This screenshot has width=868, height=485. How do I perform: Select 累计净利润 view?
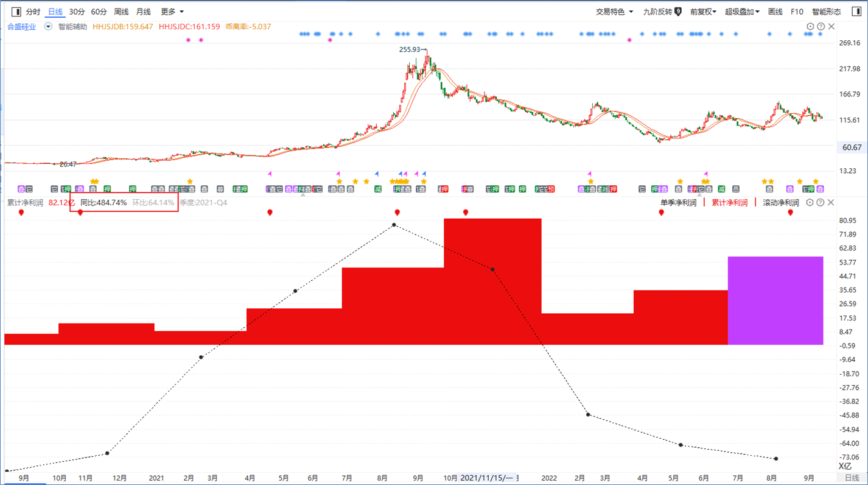(x=730, y=203)
